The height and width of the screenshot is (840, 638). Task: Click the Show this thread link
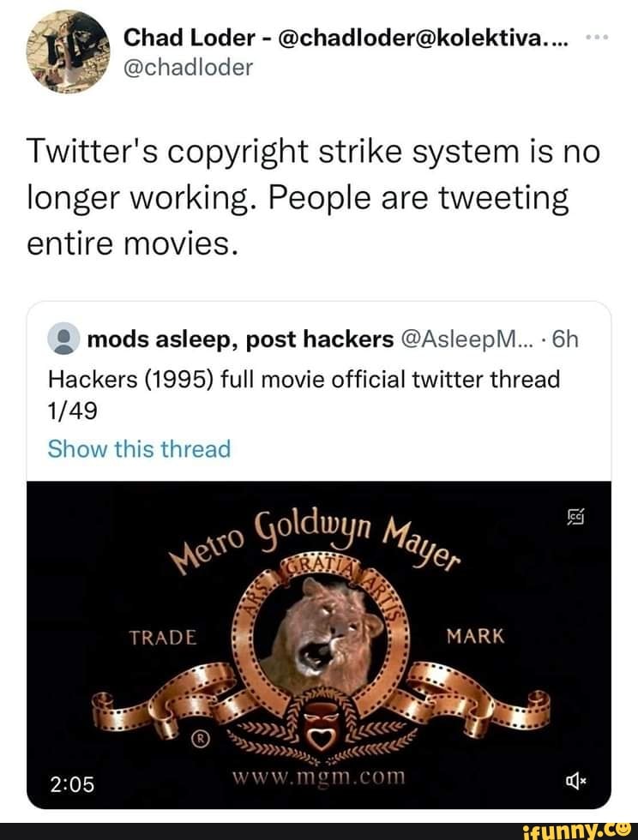click(139, 447)
